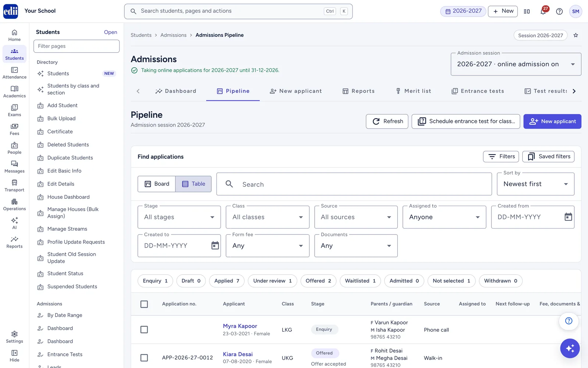Switch to Table view
Image resolution: width=588 pixels, height=368 pixels.
coord(193,184)
